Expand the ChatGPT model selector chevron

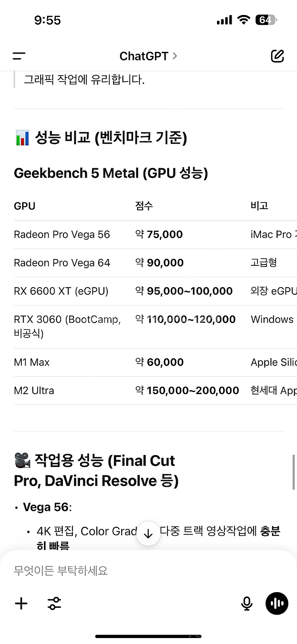(x=175, y=56)
